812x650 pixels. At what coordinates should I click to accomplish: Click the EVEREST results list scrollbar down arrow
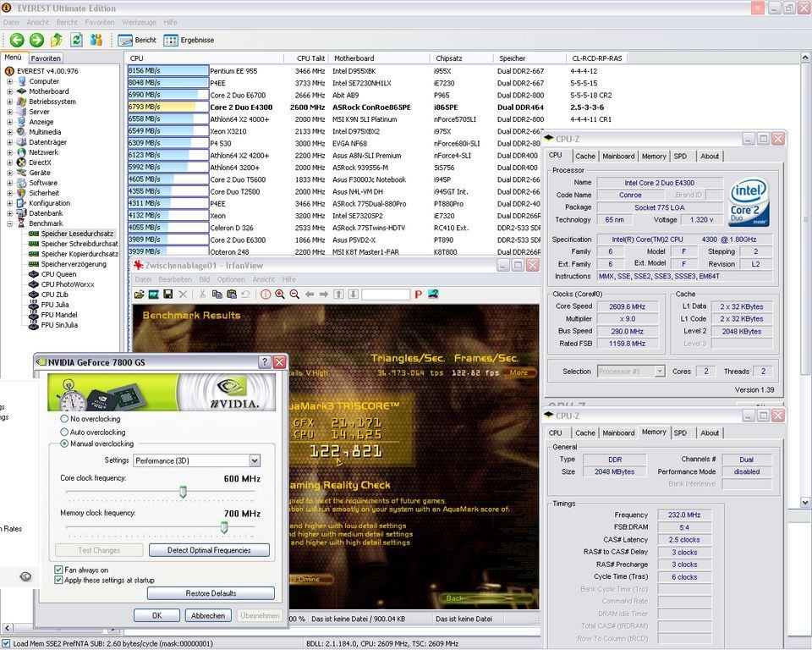point(805,502)
